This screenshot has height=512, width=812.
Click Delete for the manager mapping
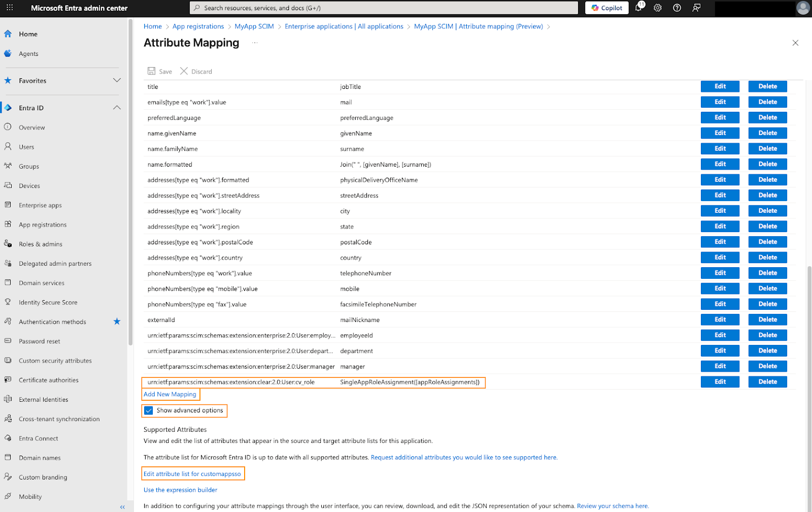[768, 366]
